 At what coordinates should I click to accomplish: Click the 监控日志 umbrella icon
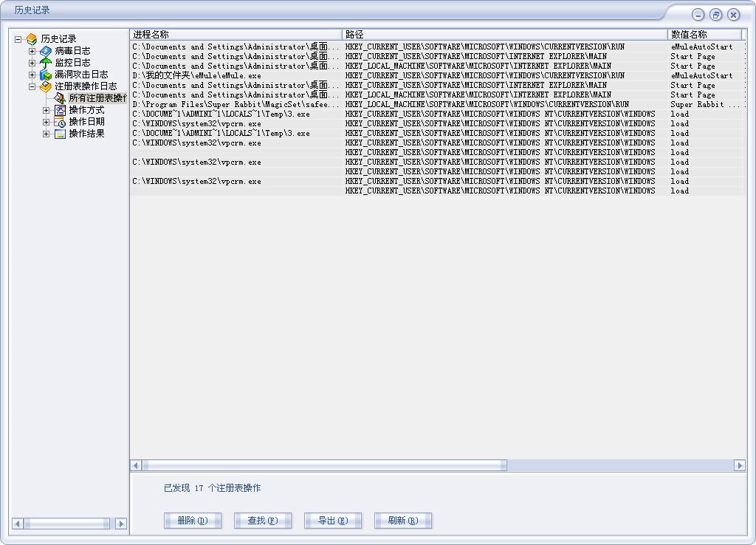pyautogui.click(x=46, y=63)
